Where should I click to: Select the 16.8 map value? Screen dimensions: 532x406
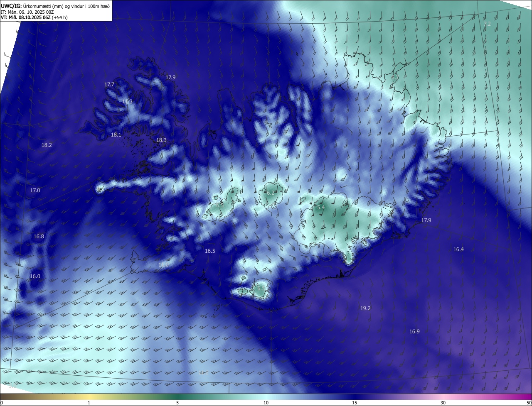39,237
